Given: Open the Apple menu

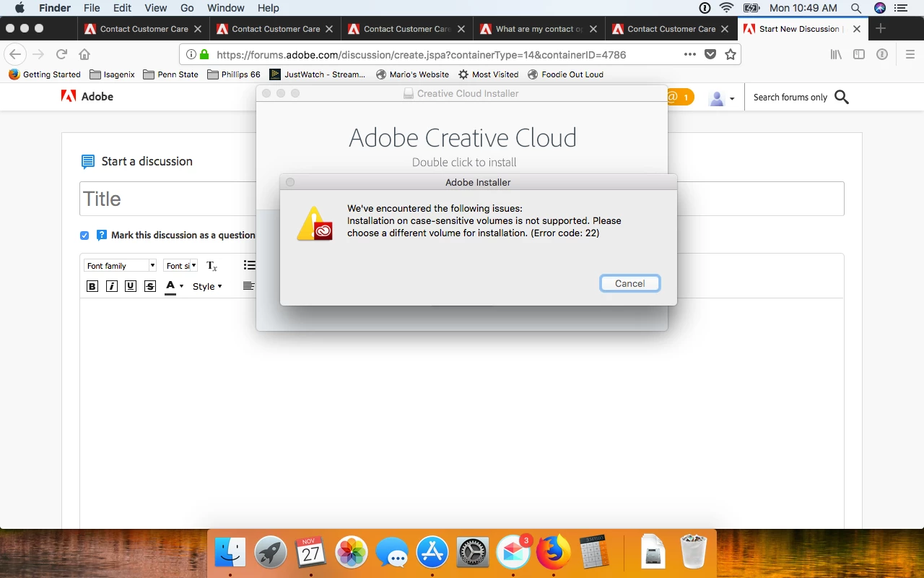Looking at the screenshot, I should click(19, 8).
